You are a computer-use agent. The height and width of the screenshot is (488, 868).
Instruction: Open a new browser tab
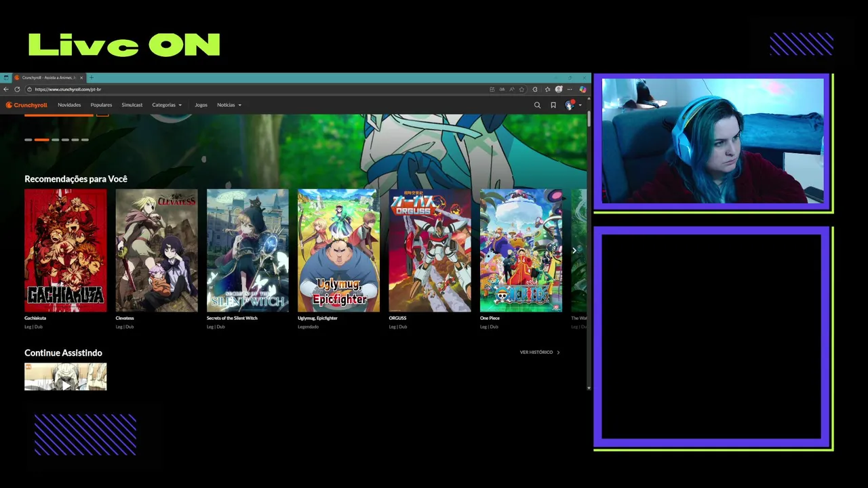point(92,77)
